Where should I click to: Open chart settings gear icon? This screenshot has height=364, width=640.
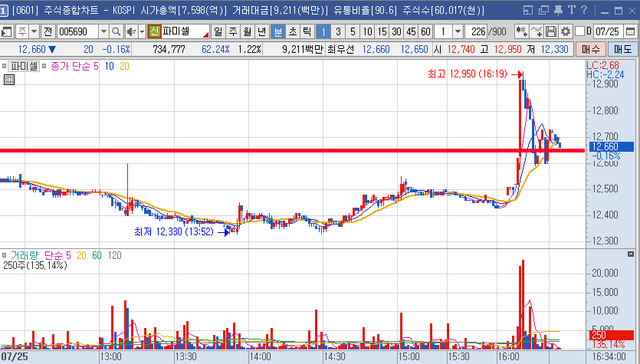coord(566,31)
